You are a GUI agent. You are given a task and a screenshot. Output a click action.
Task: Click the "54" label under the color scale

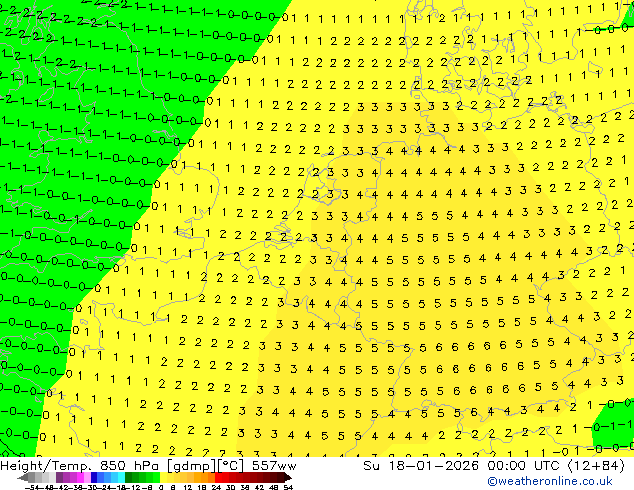pyautogui.click(x=288, y=487)
